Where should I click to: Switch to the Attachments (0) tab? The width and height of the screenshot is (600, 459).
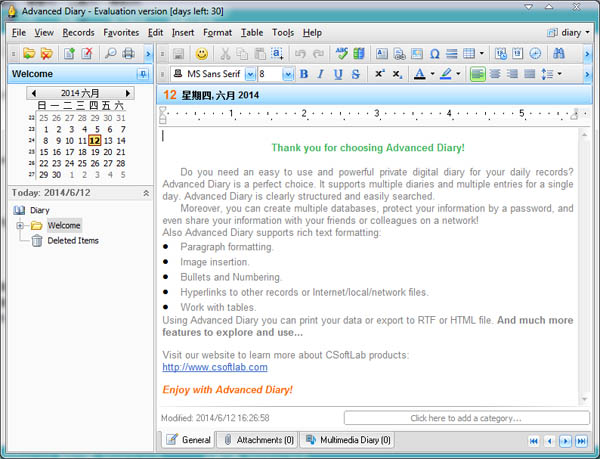[x=258, y=439]
